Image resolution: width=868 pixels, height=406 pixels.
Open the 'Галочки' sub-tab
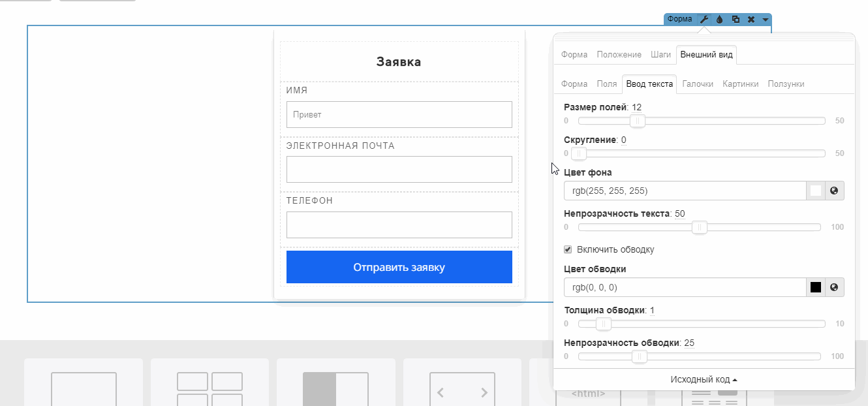point(698,84)
